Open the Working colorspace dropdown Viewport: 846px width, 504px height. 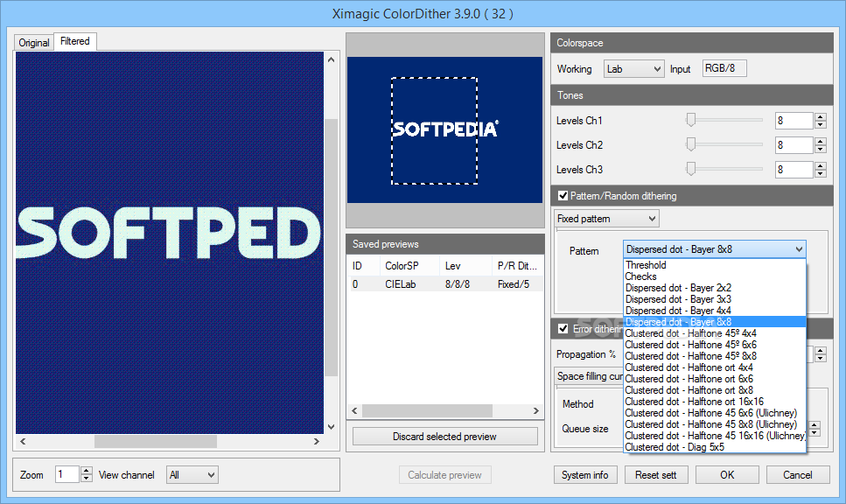633,69
